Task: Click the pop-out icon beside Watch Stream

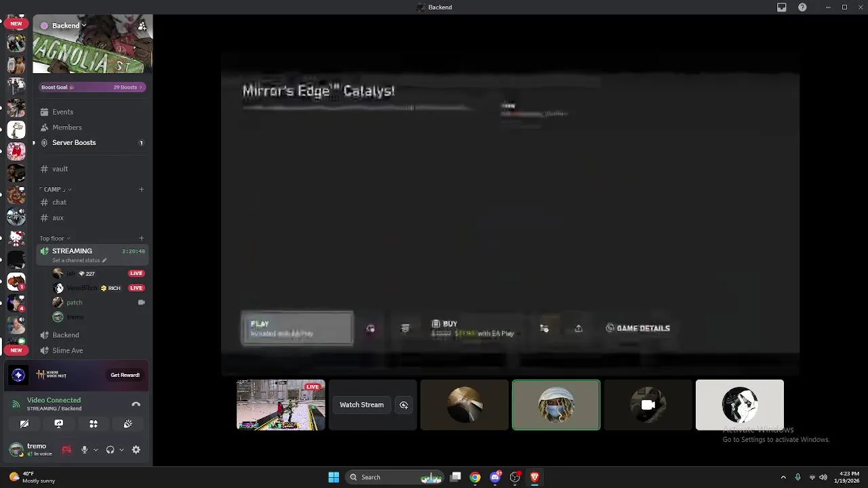Action: (x=403, y=405)
